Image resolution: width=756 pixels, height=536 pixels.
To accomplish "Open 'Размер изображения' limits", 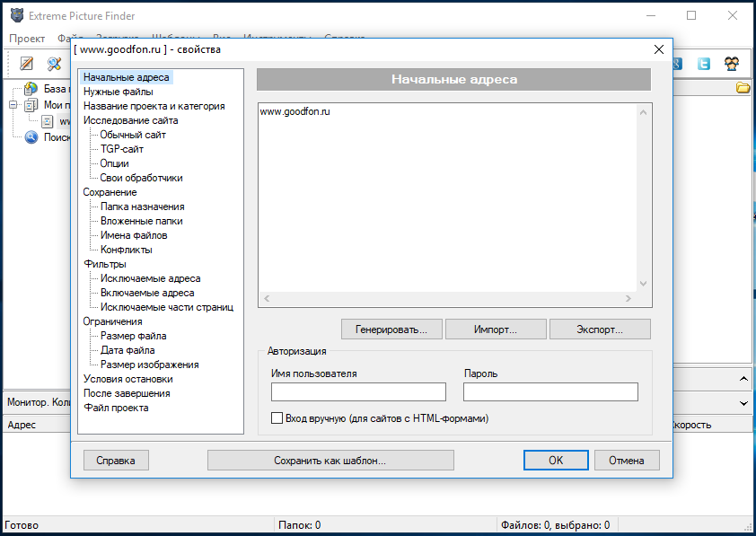I will pos(149,365).
